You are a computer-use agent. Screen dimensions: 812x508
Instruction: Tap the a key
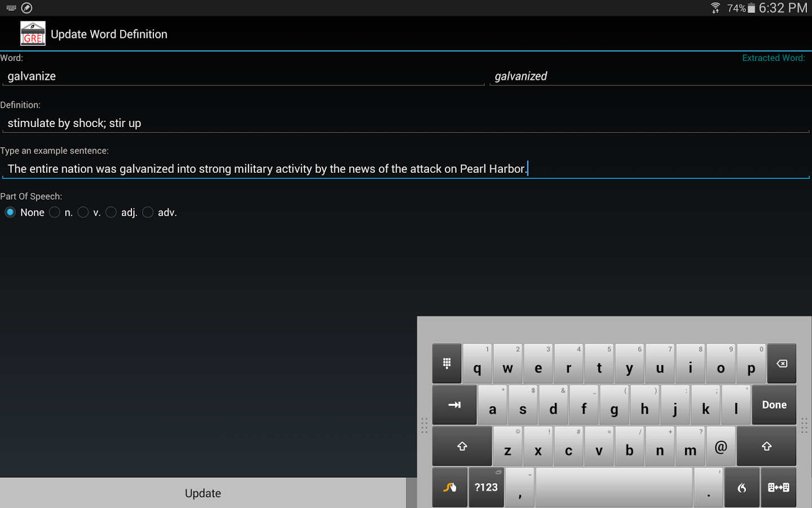[x=492, y=405]
